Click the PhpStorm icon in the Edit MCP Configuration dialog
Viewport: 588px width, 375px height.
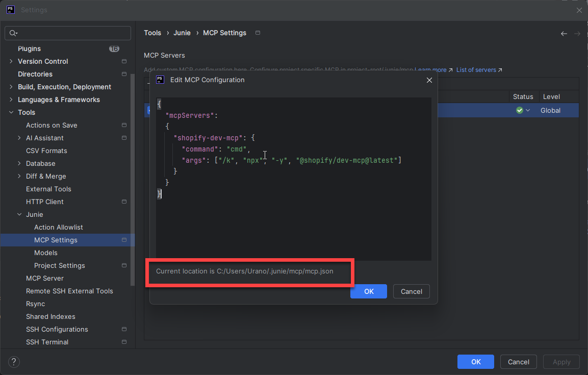point(160,80)
